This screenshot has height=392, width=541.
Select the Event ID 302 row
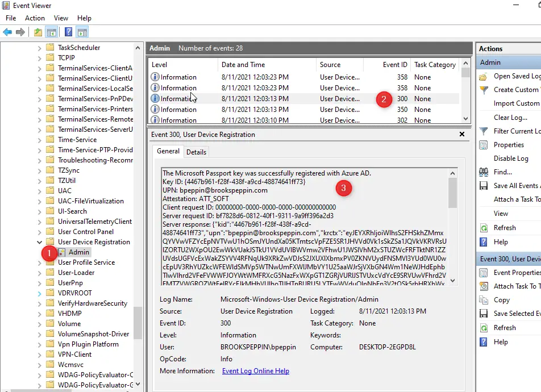pyautogui.click(x=305, y=120)
